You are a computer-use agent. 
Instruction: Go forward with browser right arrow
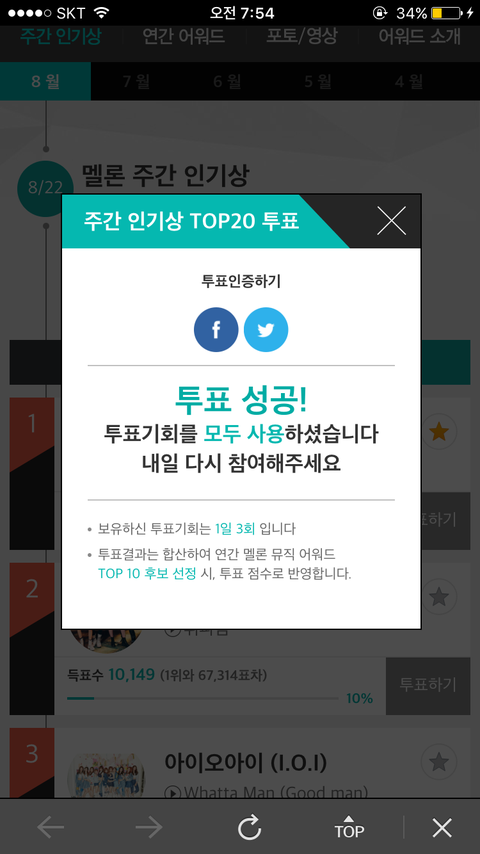pos(149,827)
